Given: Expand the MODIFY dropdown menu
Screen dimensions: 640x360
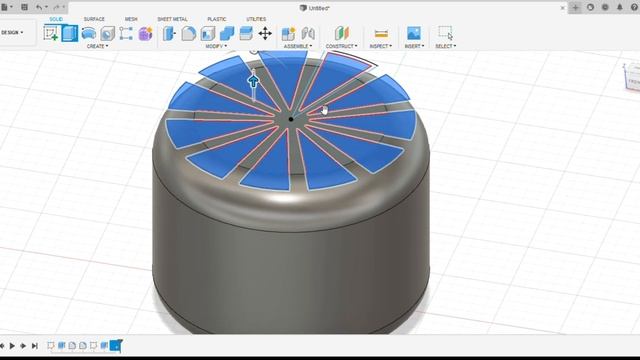Looking at the screenshot, I should [x=216, y=46].
